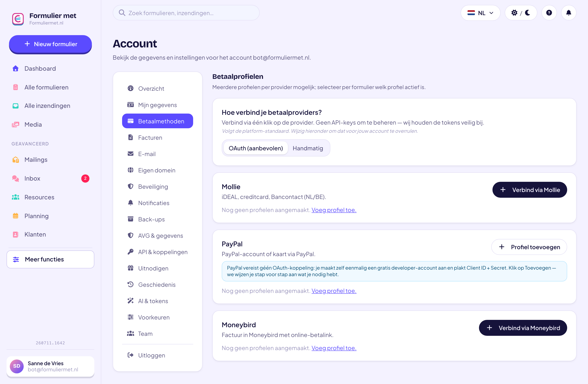Toggle light and dark theme
The height and width of the screenshot is (384, 588).
(521, 13)
